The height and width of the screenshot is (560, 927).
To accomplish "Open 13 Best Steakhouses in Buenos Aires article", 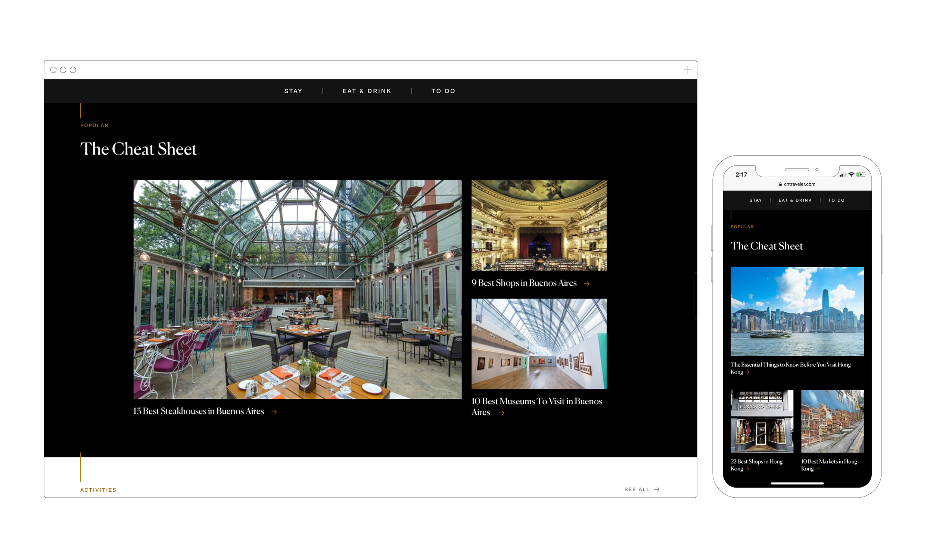I will click(x=199, y=411).
